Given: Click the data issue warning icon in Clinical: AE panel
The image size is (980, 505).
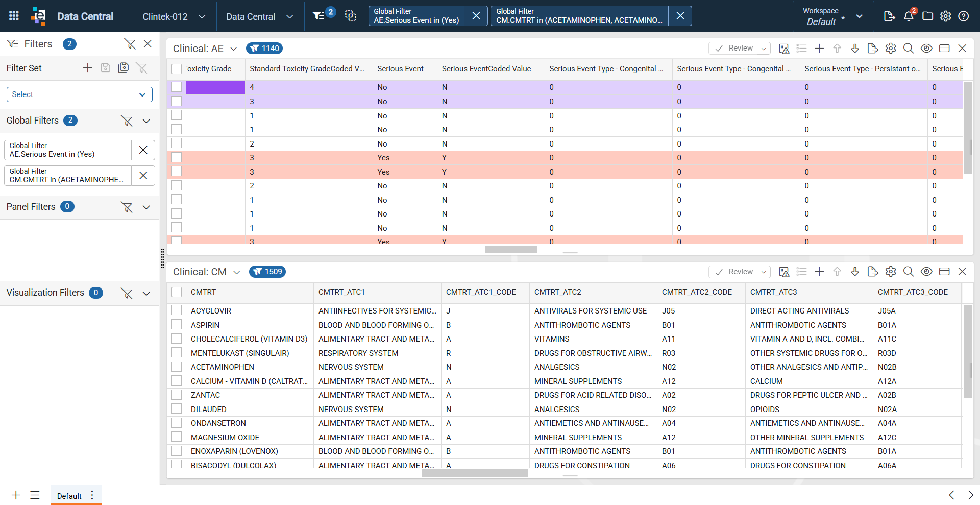Looking at the screenshot, I should point(784,49).
